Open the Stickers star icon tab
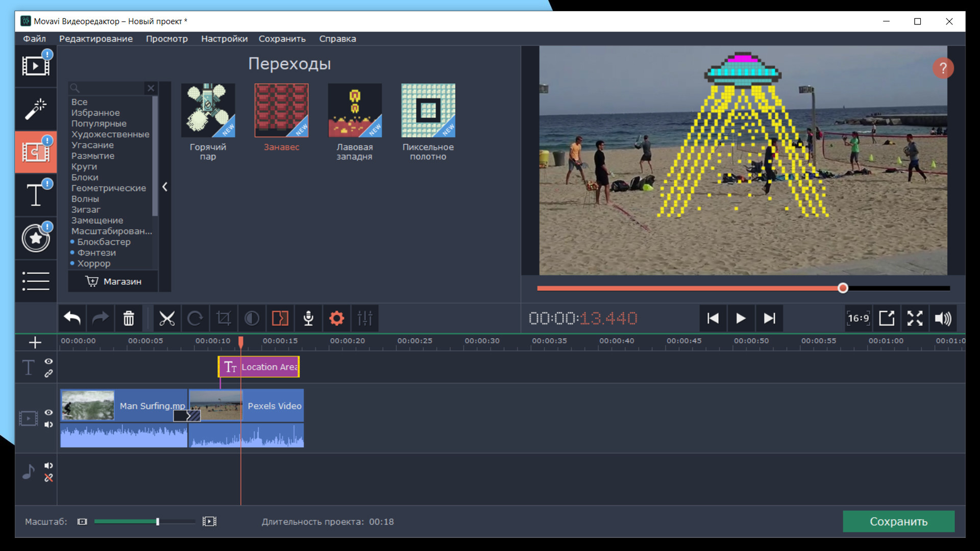Screen dimensions: 980x551 35,238
